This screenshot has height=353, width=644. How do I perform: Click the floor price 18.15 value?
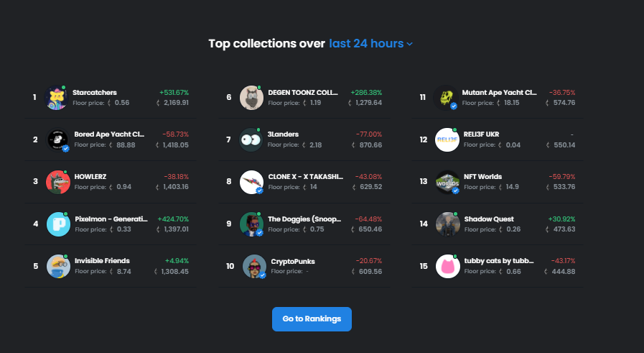pos(511,103)
